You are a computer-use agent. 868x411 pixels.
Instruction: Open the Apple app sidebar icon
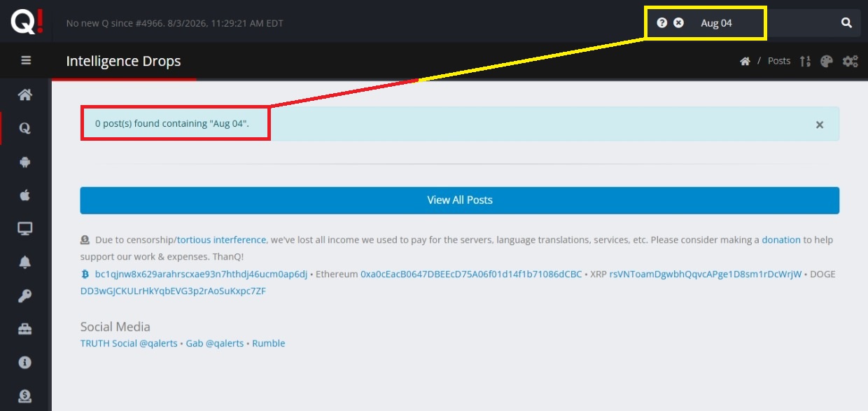pyautogui.click(x=25, y=195)
